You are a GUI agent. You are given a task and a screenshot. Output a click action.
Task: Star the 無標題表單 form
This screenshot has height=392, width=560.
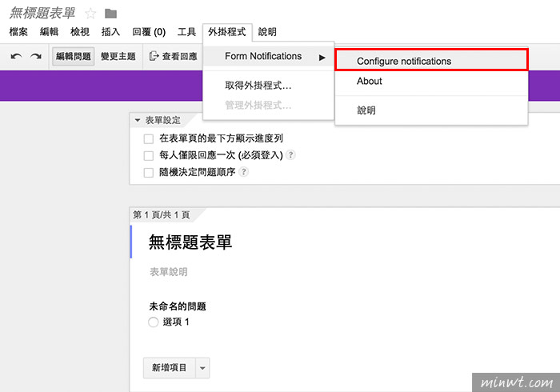90,14
